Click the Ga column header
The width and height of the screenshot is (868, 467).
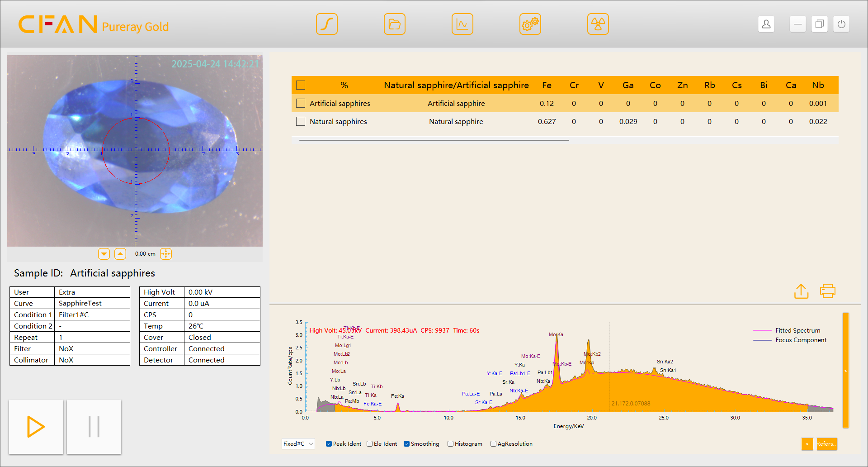click(628, 85)
